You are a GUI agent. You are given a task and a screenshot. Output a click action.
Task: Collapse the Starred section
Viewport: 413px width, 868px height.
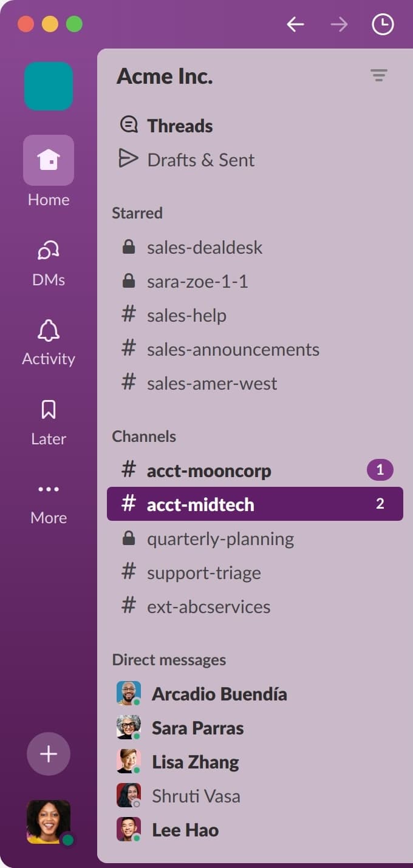click(137, 213)
